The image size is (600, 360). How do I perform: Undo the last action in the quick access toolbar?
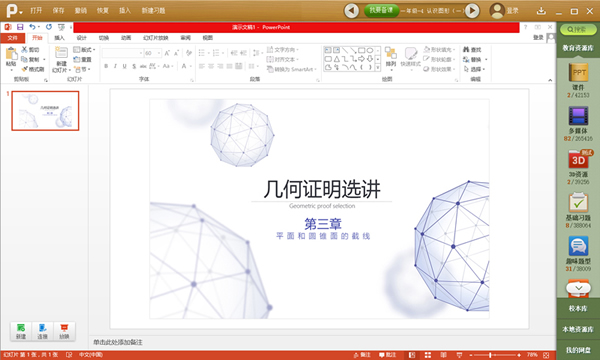coord(33,27)
